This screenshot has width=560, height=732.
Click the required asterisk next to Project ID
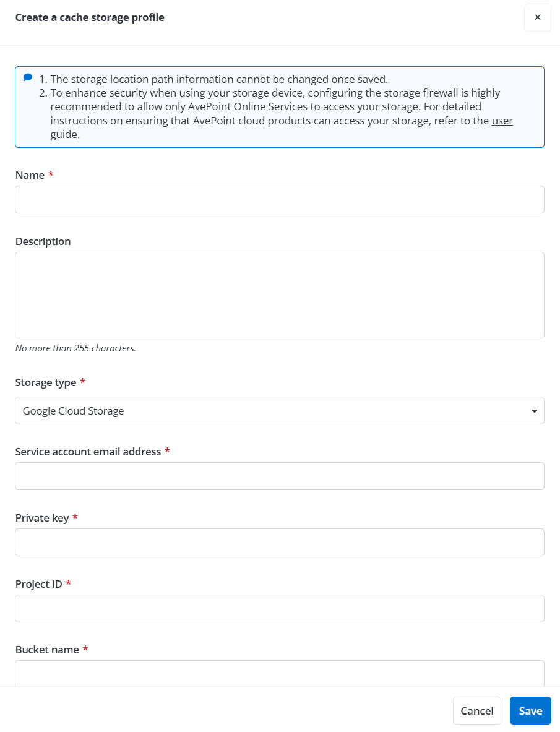tap(68, 583)
